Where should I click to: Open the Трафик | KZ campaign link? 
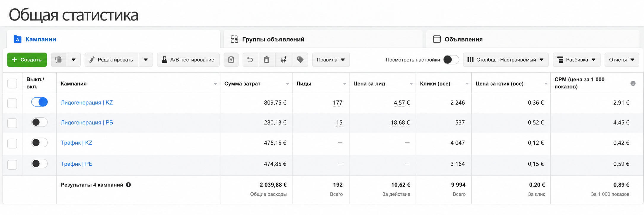76,143
